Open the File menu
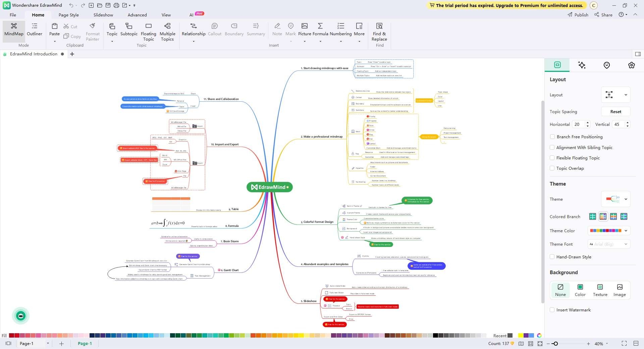The height and width of the screenshot is (349, 644). [x=13, y=15]
